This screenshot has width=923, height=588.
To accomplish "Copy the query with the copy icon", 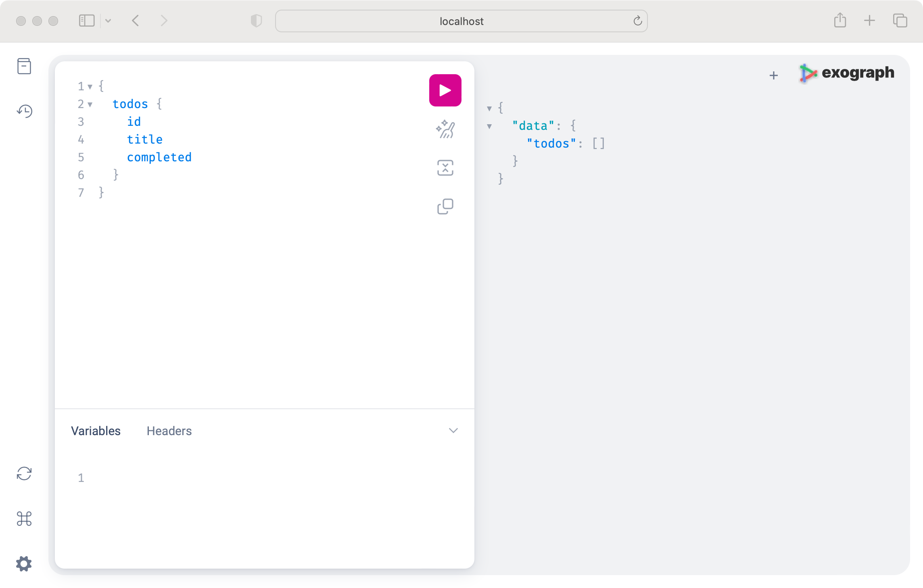I will [x=445, y=206].
